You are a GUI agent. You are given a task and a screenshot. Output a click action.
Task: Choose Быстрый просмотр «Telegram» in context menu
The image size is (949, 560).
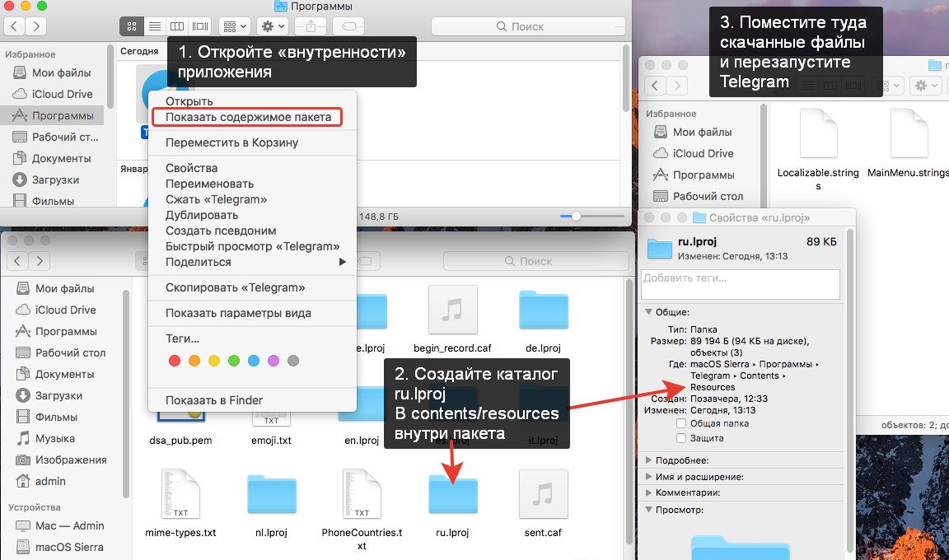click(x=252, y=247)
